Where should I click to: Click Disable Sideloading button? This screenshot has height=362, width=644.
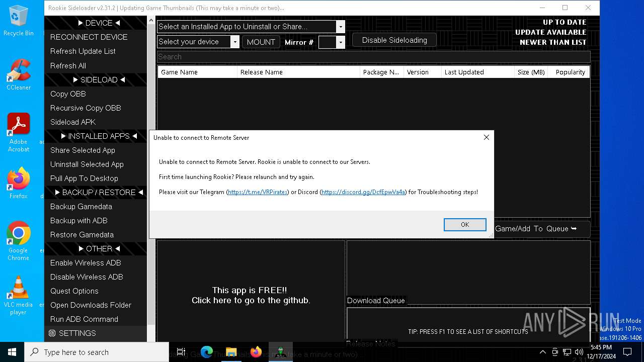click(394, 40)
